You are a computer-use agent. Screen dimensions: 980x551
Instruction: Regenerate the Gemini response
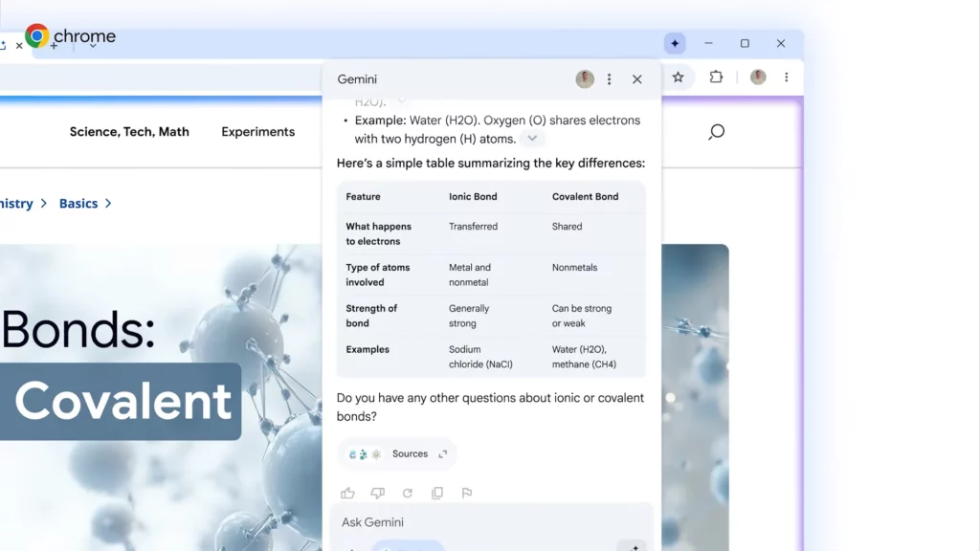pyautogui.click(x=407, y=494)
